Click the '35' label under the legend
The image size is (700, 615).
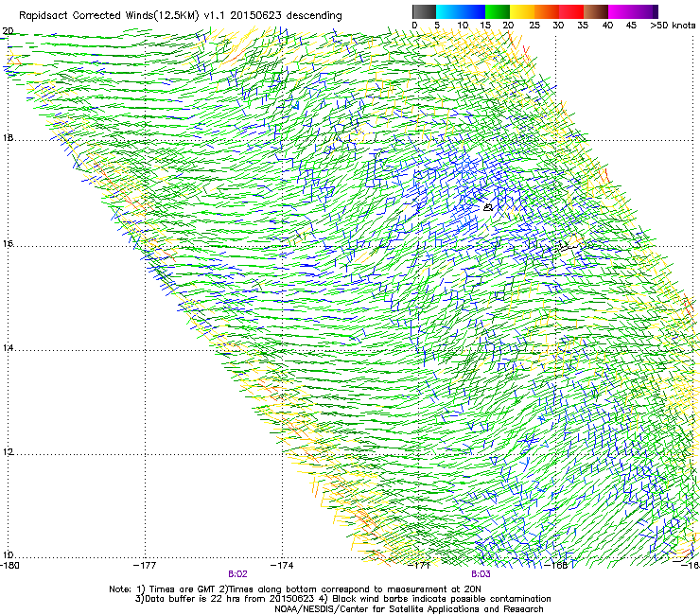(x=583, y=26)
